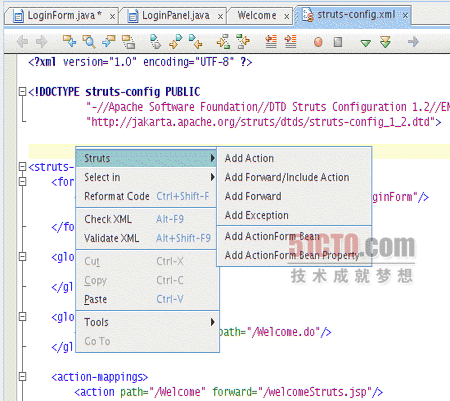Click the find next occurrence icon
Image resolution: width=450 pixels, height=401 pixels.
(x=109, y=42)
